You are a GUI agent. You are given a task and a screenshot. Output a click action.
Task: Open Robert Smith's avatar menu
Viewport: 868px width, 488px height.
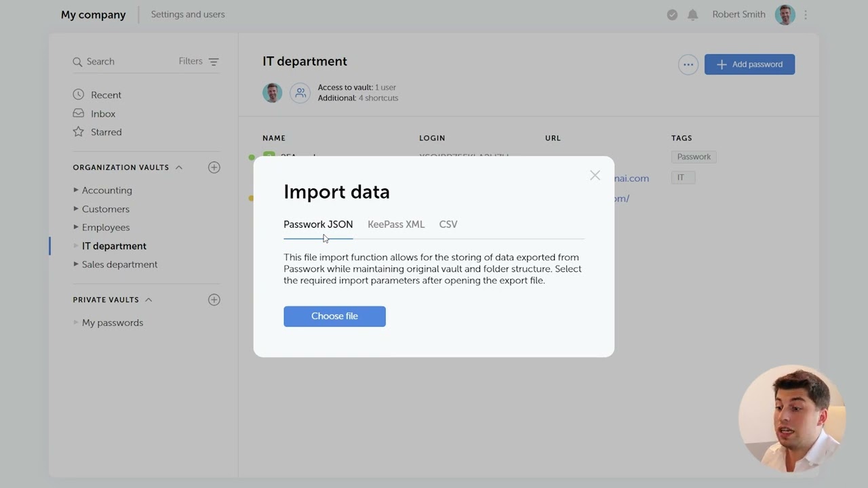[x=785, y=14]
